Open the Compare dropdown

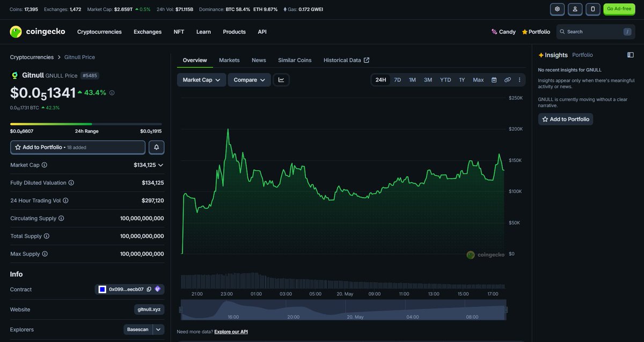tap(250, 80)
